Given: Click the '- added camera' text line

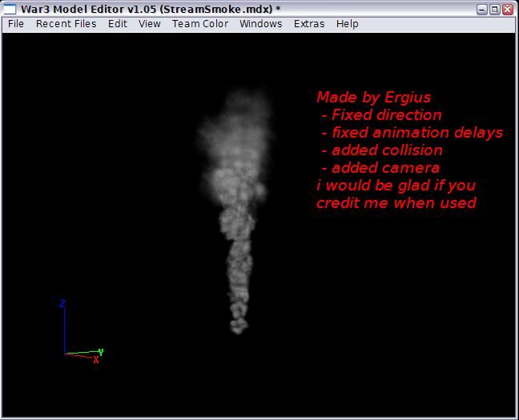Looking at the screenshot, I should coord(380,168).
